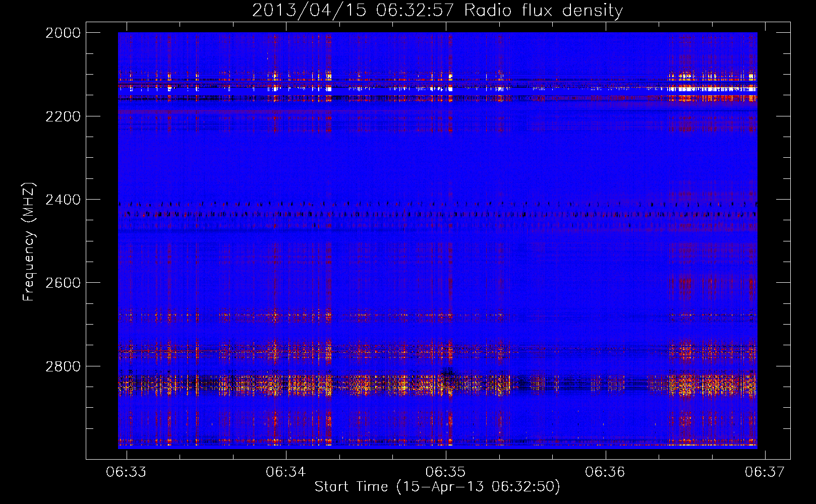This screenshot has width=816, height=504.
Task: Select the 2200 frequency axis label
Action: click(63, 116)
